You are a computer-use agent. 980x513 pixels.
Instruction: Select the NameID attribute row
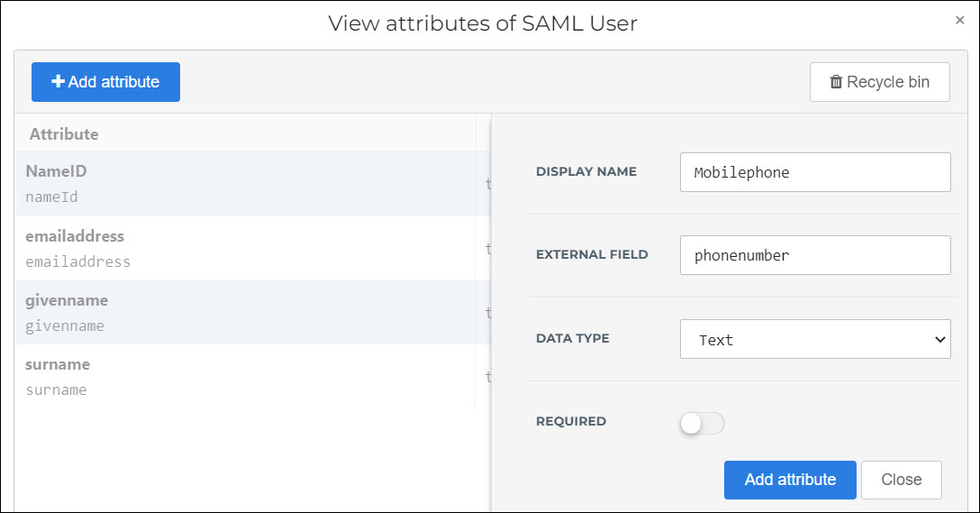253,183
